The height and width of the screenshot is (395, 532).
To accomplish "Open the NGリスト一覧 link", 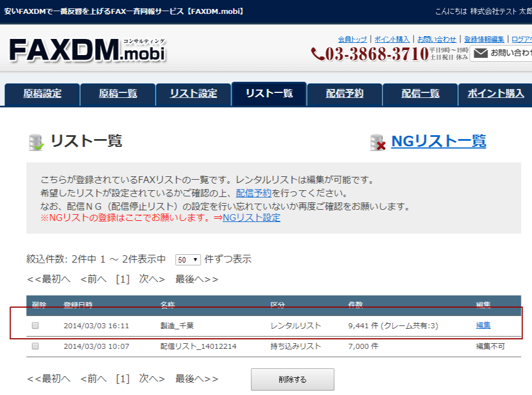I will tap(438, 141).
